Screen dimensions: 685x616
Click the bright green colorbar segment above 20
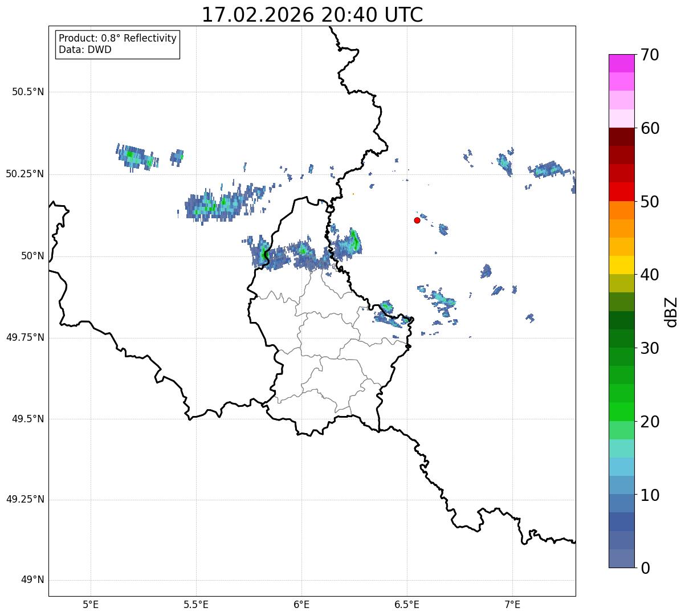(x=621, y=412)
